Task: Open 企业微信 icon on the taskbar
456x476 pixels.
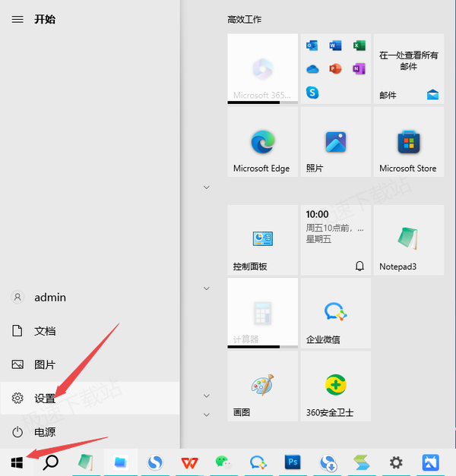Action: coord(258,462)
